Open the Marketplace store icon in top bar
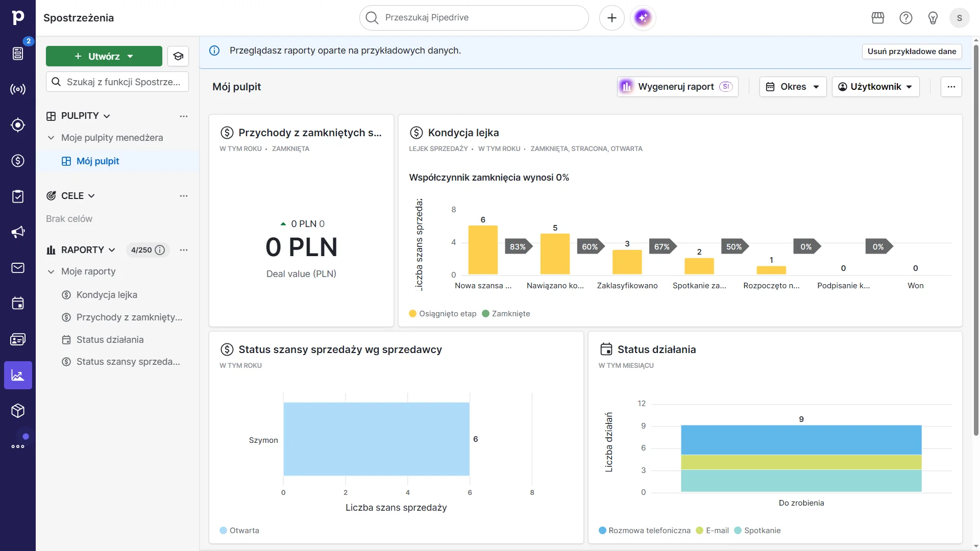The width and height of the screenshot is (980, 551). coord(877,17)
